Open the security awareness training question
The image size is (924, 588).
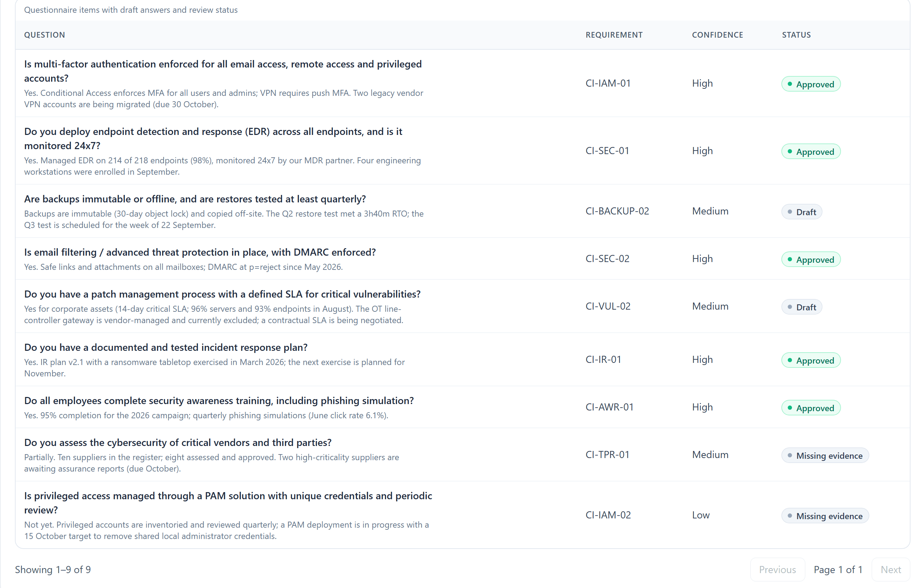coord(219,401)
